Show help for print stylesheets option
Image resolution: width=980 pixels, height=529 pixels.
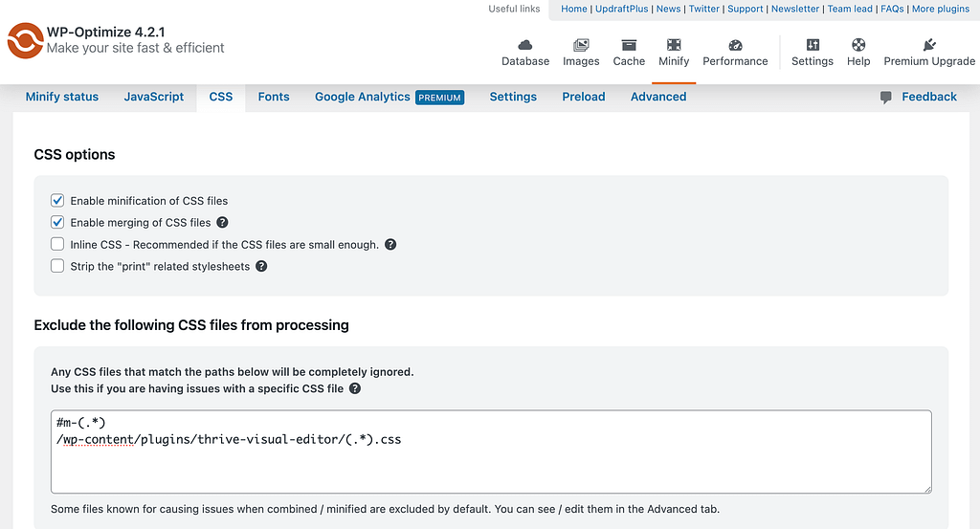[261, 266]
